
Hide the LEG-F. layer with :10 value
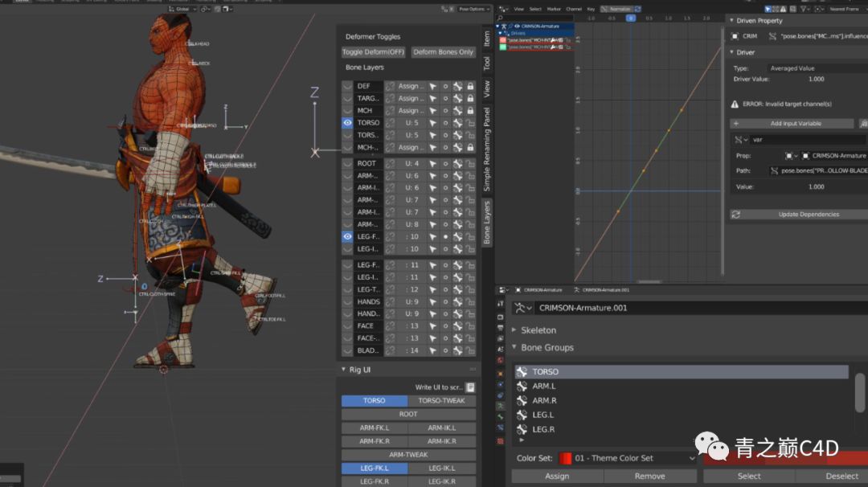coord(347,236)
